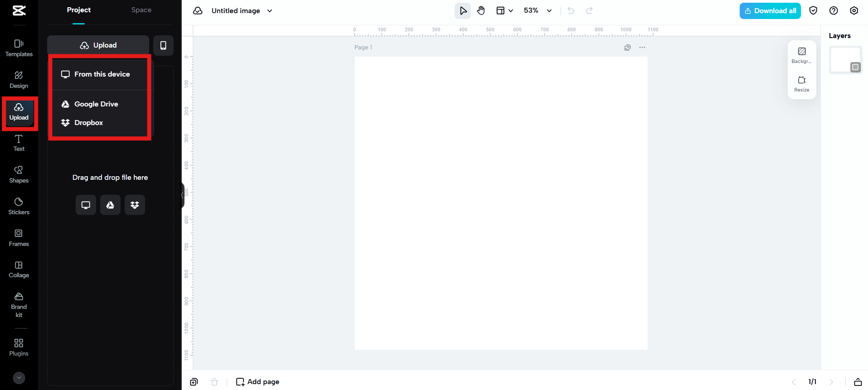Open the Brand kit panel

point(19,305)
